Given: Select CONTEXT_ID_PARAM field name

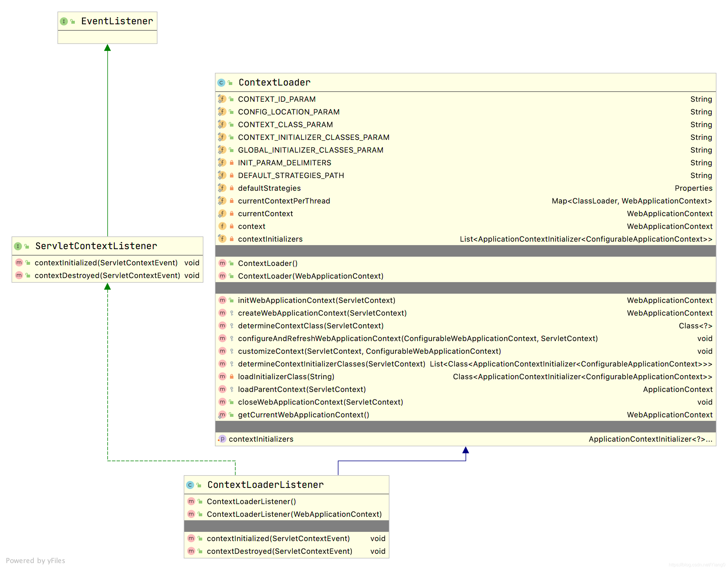Looking at the screenshot, I should 276,99.
